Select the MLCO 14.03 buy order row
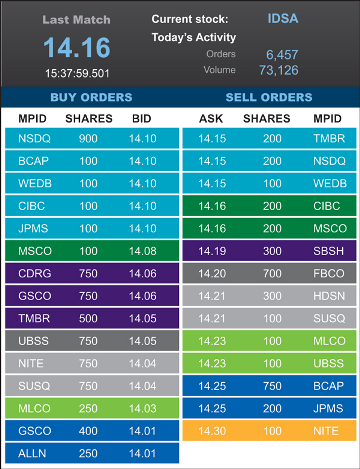 [92, 408]
